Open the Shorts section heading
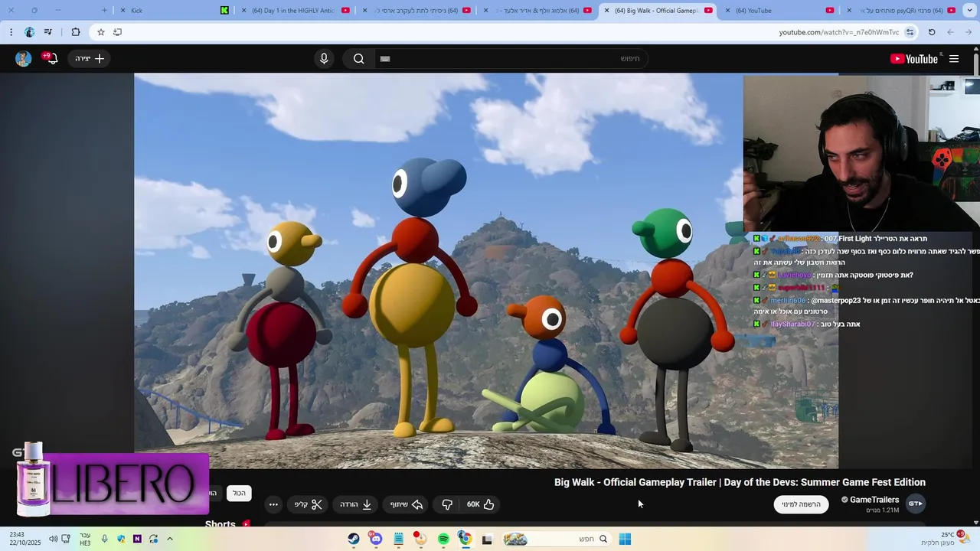This screenshot has width=980, height=551. click(220, 524)
